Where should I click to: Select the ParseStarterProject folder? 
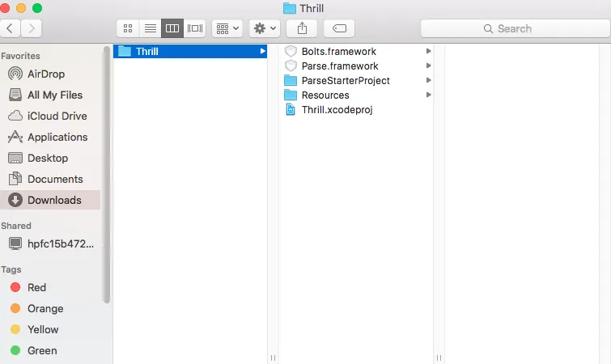pyautogui.click(x=357, y=81)
